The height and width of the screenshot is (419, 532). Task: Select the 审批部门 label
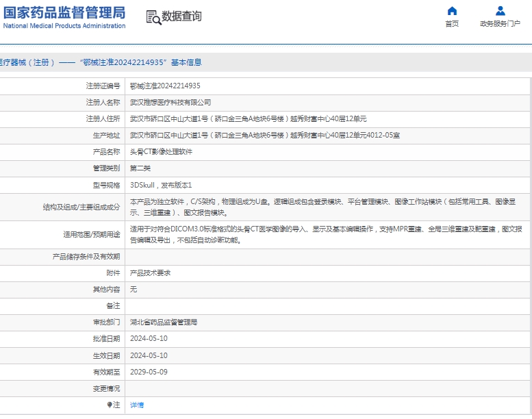coord(106,322)
